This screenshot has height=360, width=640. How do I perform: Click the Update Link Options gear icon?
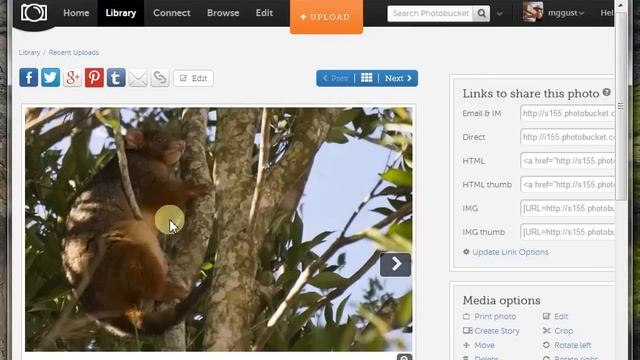tap(466, 252)
